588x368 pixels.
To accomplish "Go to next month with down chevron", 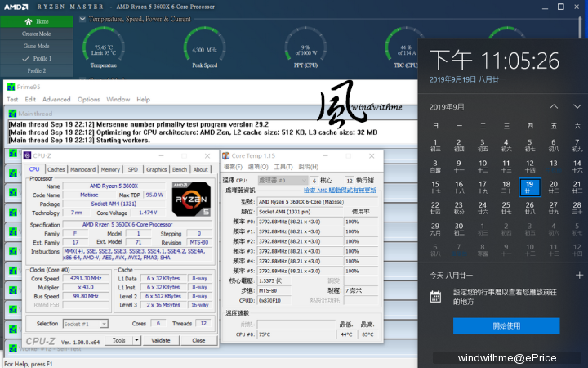I will [x=577, y=106].
